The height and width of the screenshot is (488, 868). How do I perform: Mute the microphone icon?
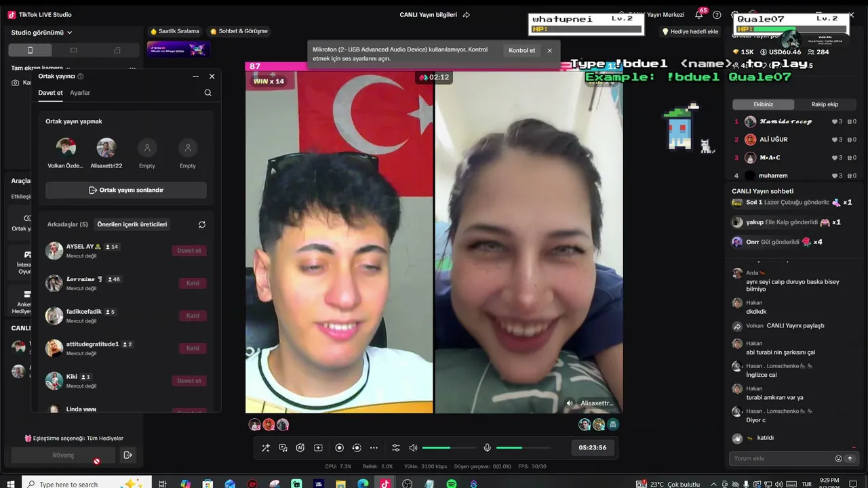tap(487, 448)
